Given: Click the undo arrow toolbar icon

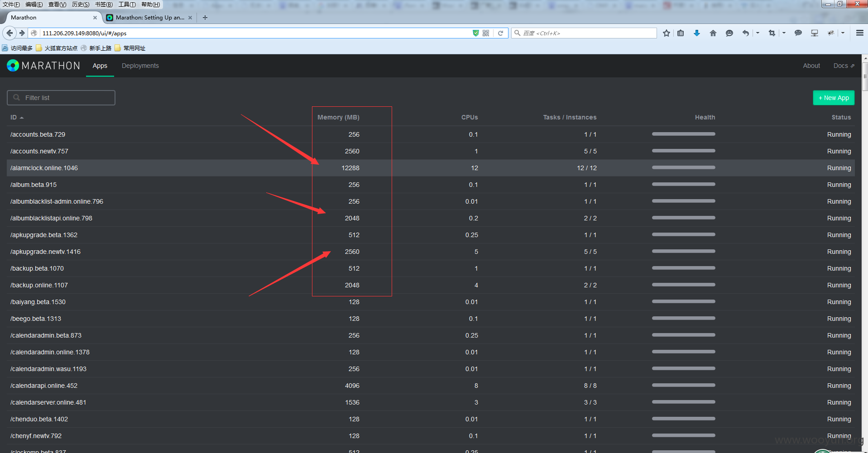Looking at the screenshot, I should 745,33.
